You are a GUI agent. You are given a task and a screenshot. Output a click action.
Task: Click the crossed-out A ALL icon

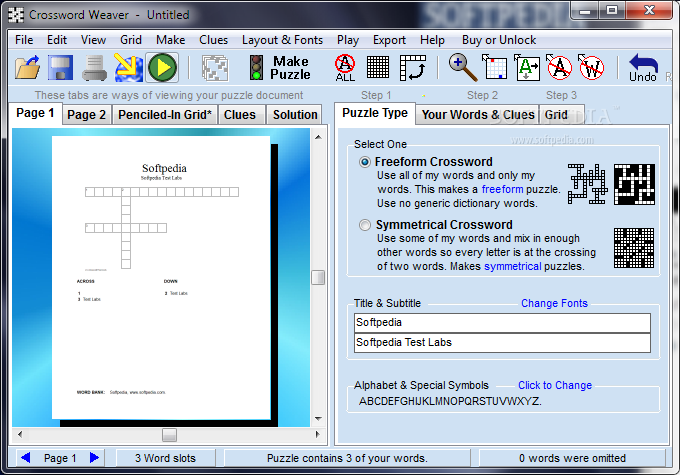pos(345,68)
